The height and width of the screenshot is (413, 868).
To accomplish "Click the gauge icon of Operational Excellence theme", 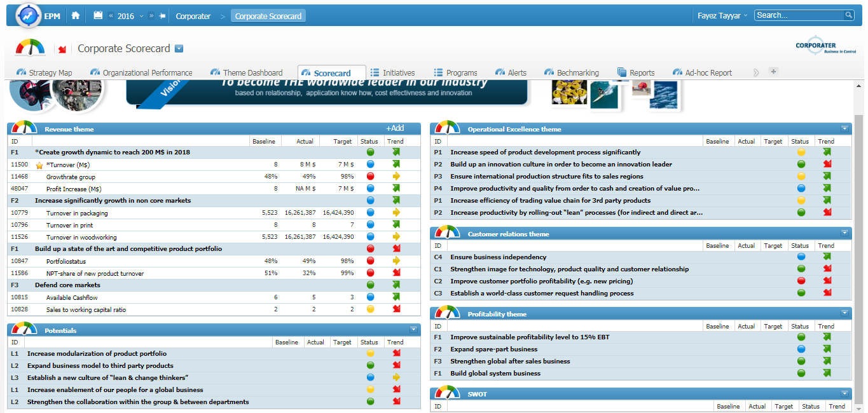I will coord(446,127).
